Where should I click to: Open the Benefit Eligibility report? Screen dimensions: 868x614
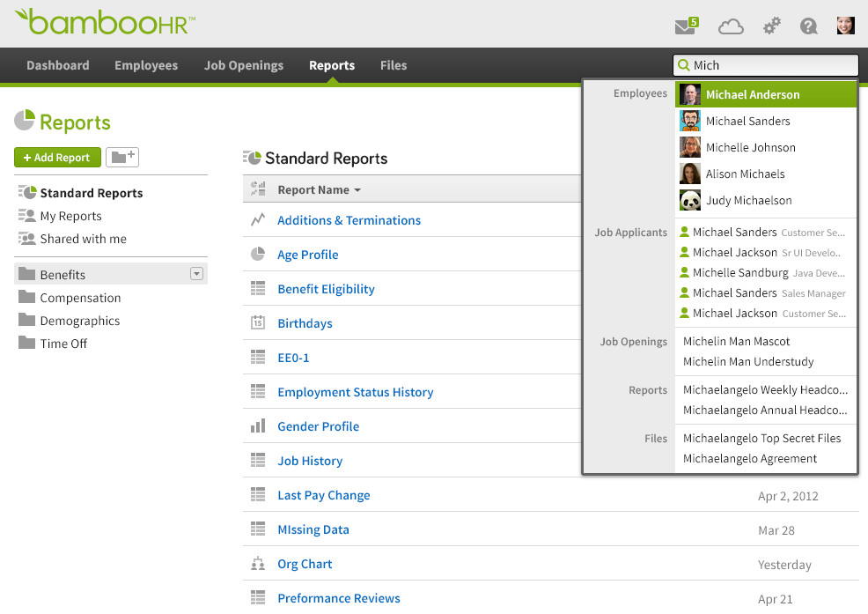(325, 288)
